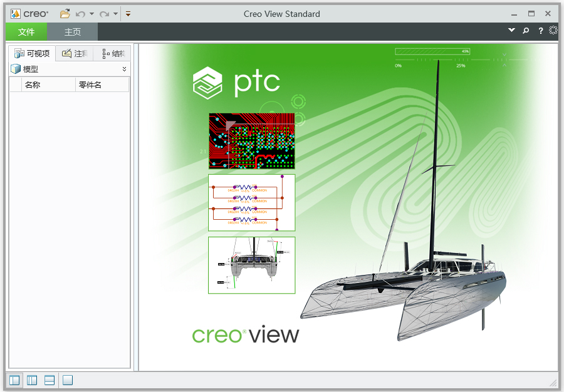Click the red PCB layout thumbnail
This screenshot has height=392, width=564.
click(252, 141)
